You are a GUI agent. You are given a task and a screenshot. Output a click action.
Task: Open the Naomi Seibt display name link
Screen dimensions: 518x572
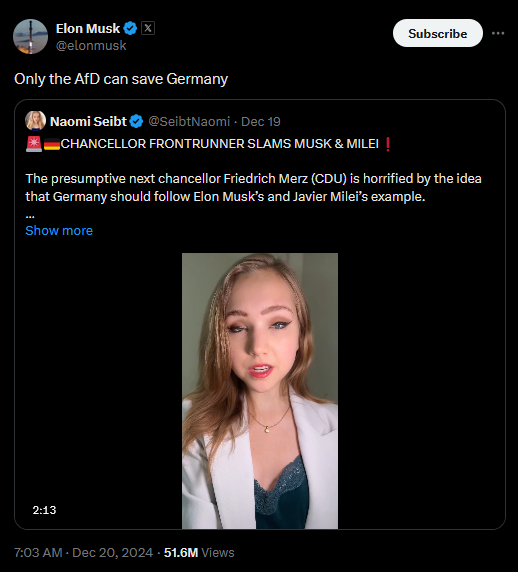tap(88, 121)
